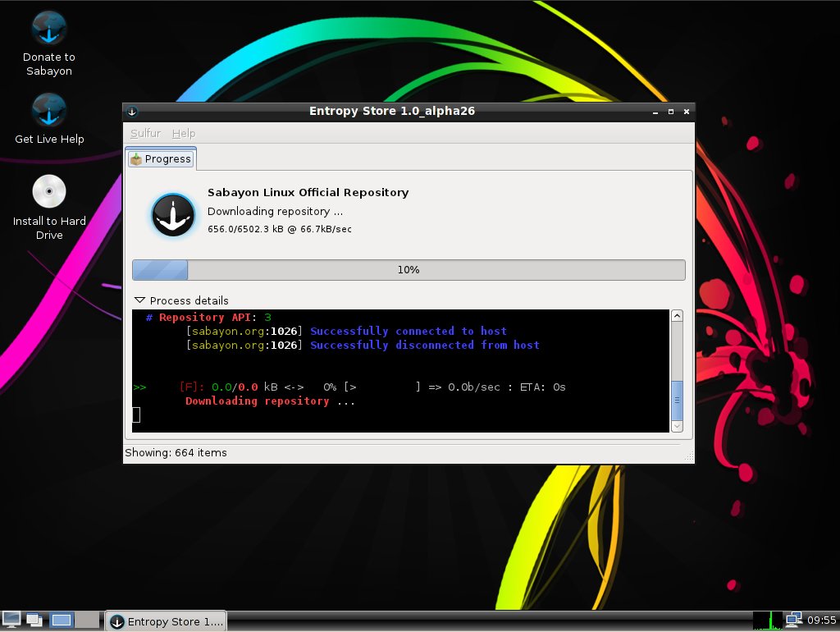Viewport: 840px width, 632px height.
Task: Click the 'ETA: 0s' download status line
Action: click(x=349, y=387)
